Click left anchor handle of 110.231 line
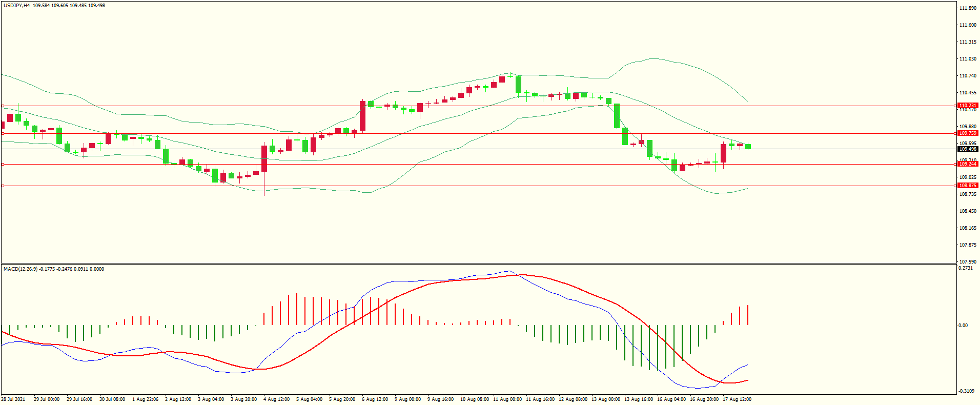 (3, 106)
